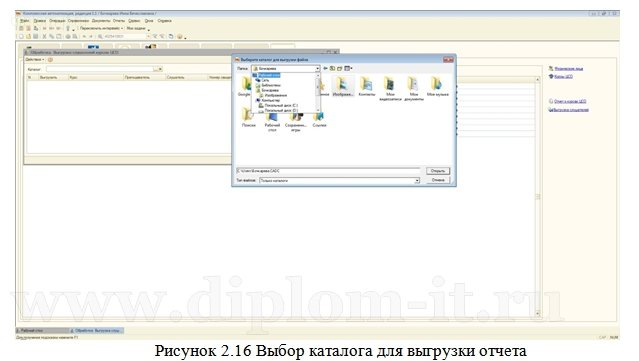Click the back arrow in folder dialog
This screenshot has height=361, width=639.
pyautogui.click(x=325, y=68)
